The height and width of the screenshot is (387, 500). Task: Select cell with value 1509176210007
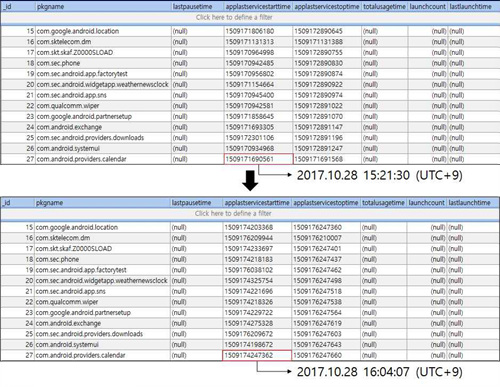point(326,238)
